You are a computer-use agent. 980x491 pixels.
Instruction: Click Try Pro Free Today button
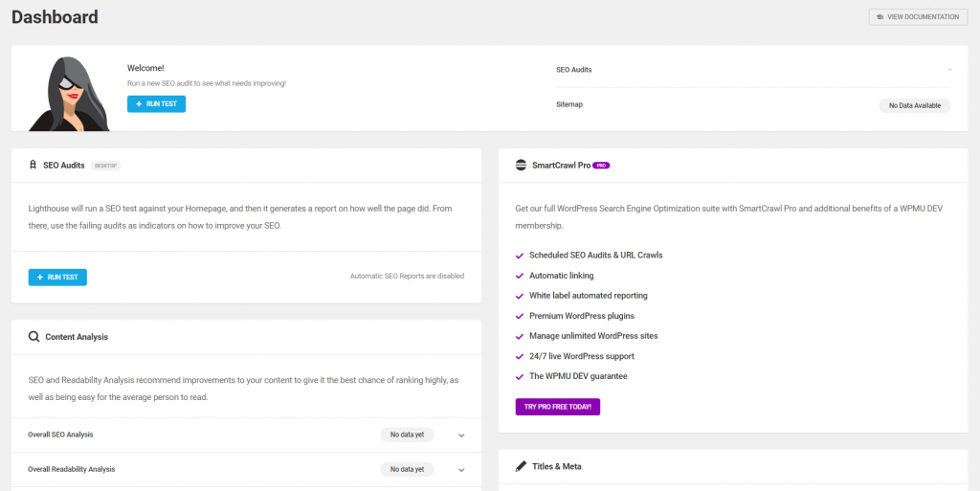[x=558, y=407]
